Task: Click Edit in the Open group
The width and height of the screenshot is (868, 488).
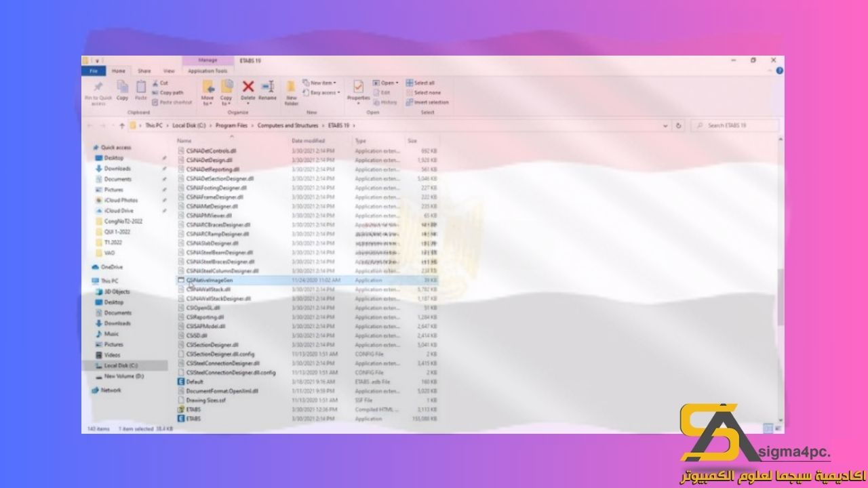Action: [380, 92]
